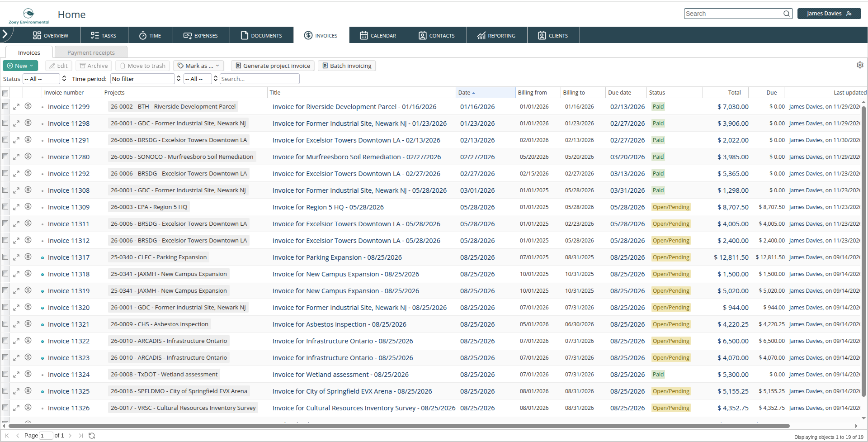The width and height of the screenshot is (868, 442).
Task: Expand the sidebar with the chevron arrow
Action: click(x=5, y=34)
